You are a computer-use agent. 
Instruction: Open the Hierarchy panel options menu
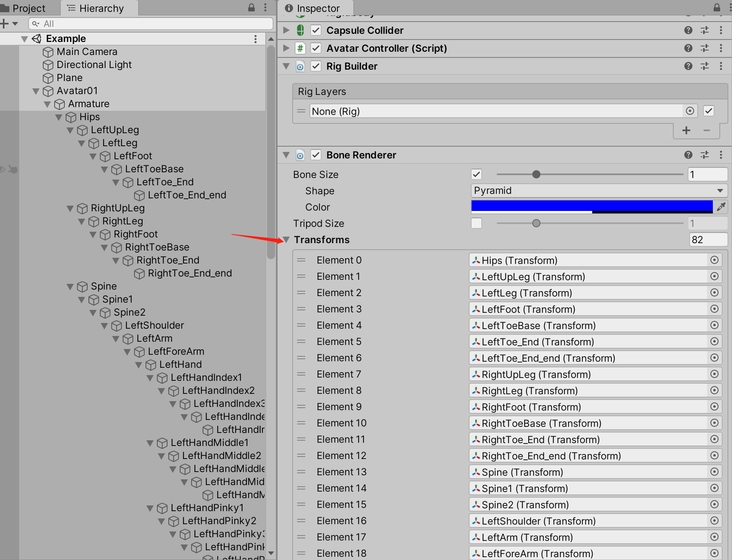265,7
